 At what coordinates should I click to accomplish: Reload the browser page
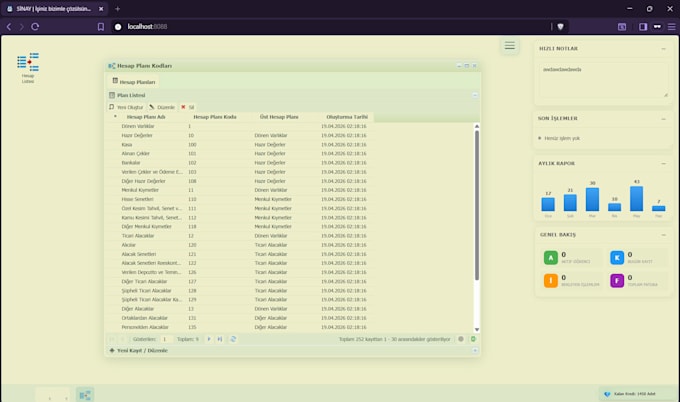(x=35, y=26)
